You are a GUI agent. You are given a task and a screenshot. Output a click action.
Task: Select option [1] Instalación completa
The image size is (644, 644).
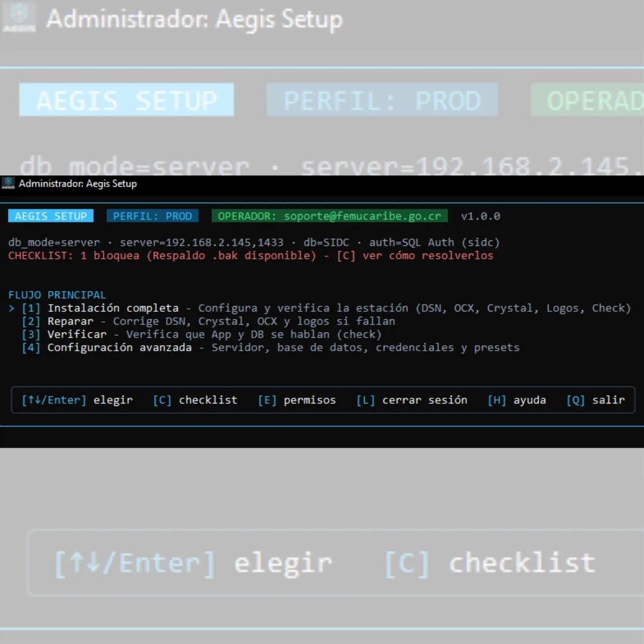click(326, 308)
